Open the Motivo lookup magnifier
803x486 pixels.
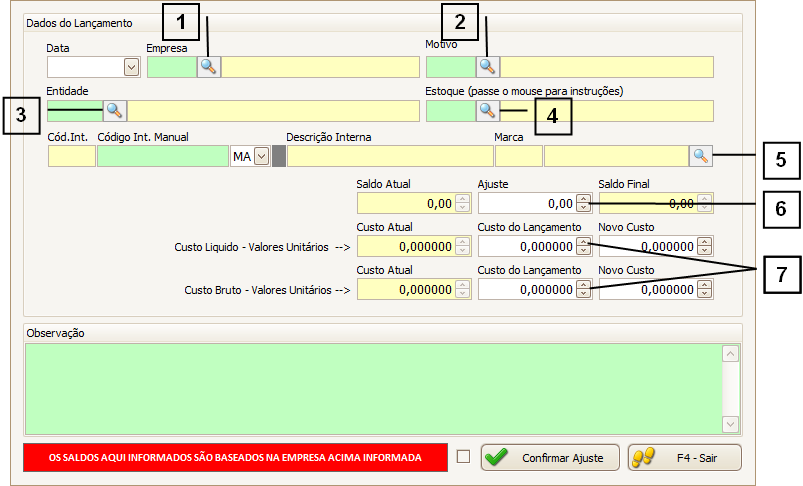[487, 67]
